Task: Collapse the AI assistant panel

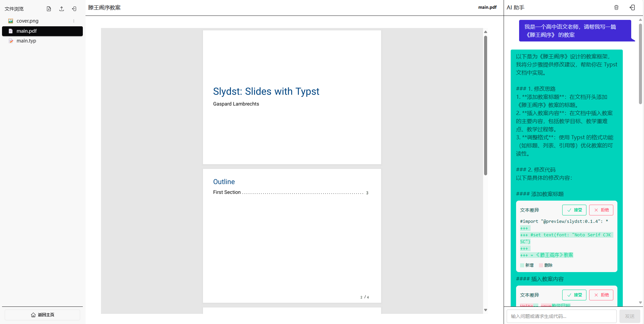Action: tap(632, 7)
